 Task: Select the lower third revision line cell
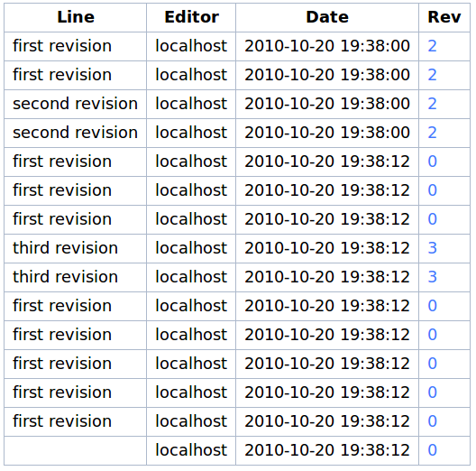(x=76, y=277)
